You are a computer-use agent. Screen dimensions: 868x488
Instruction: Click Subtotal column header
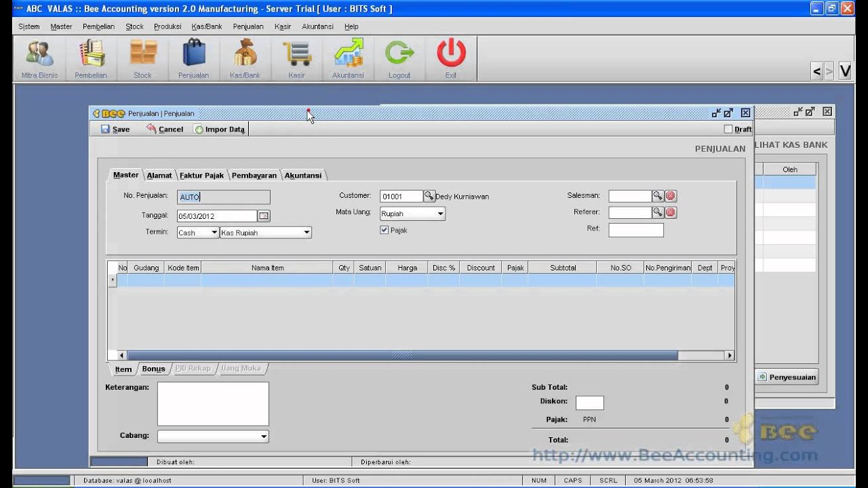563,268
